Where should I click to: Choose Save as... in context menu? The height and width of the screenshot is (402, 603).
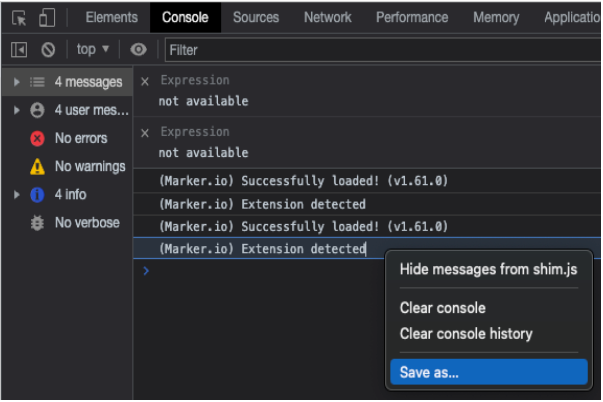click(430, 372)
